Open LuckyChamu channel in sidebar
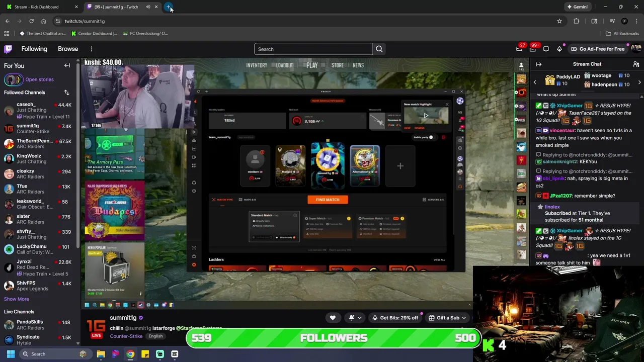 point(38,249)
